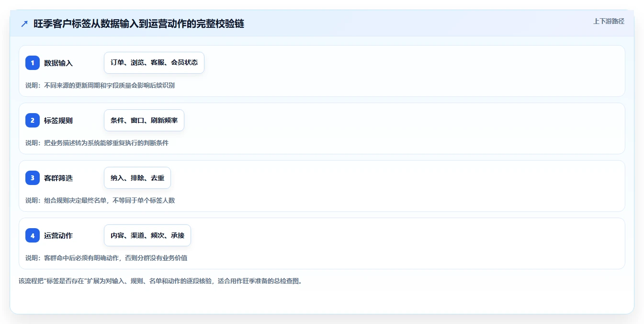Click the 条件、窗口、刷新频率 chip
Viewport: 644px width, 324px height.
[x=144, y=120]
